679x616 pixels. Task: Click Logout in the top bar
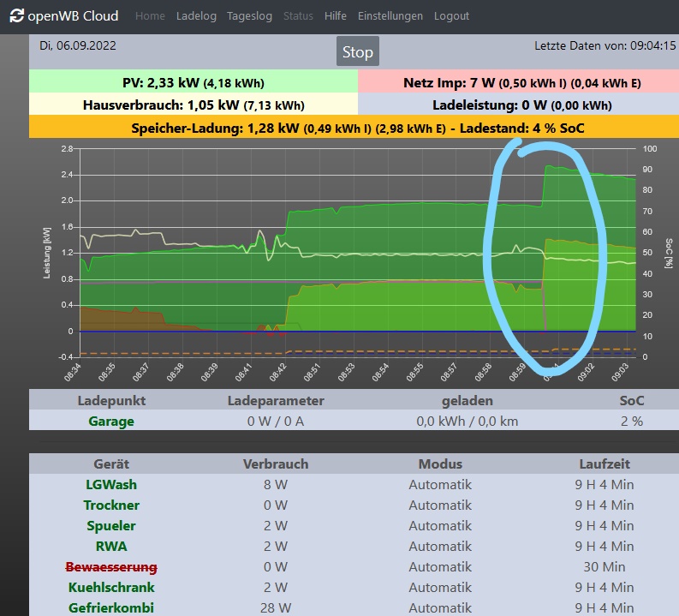click(451, 15)
